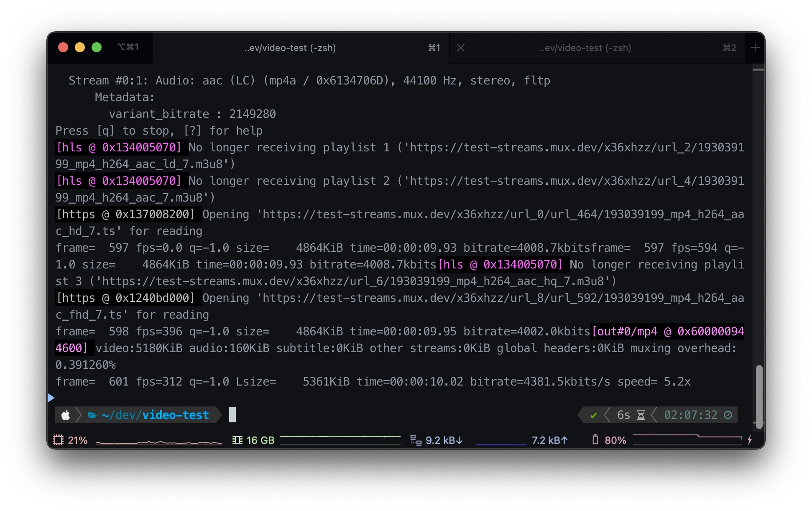The image size is (812, 511).
Task: Click the folder icon in the prompt path
Action: coord(92,415)
